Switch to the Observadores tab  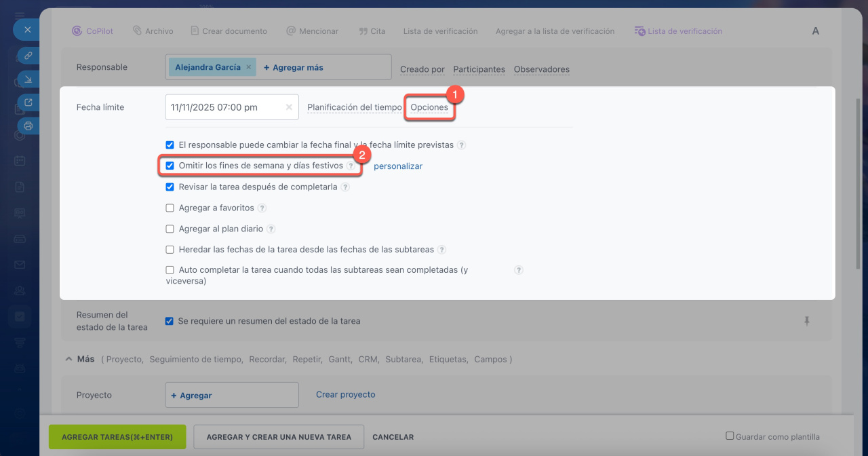[541, 69]
